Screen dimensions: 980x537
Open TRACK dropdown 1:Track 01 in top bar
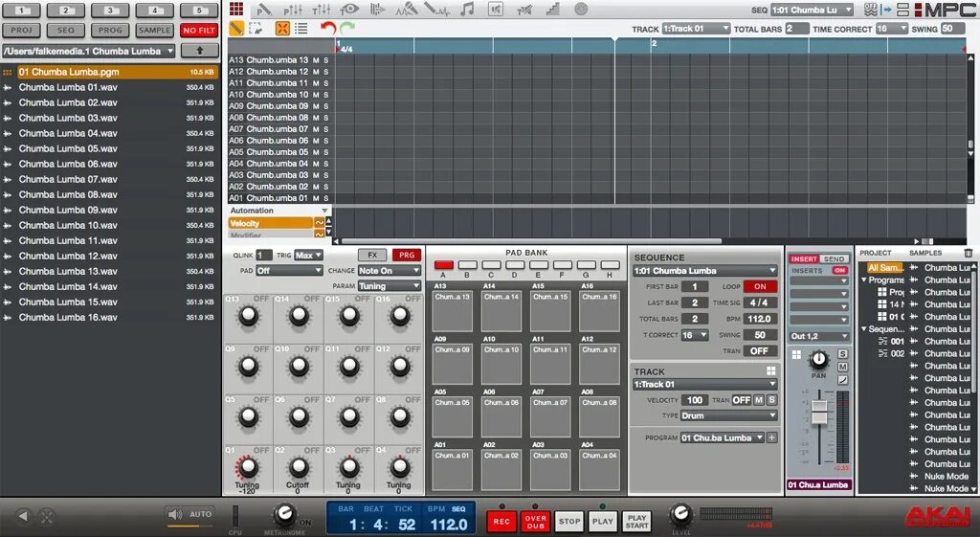click(x=696, y=29)
